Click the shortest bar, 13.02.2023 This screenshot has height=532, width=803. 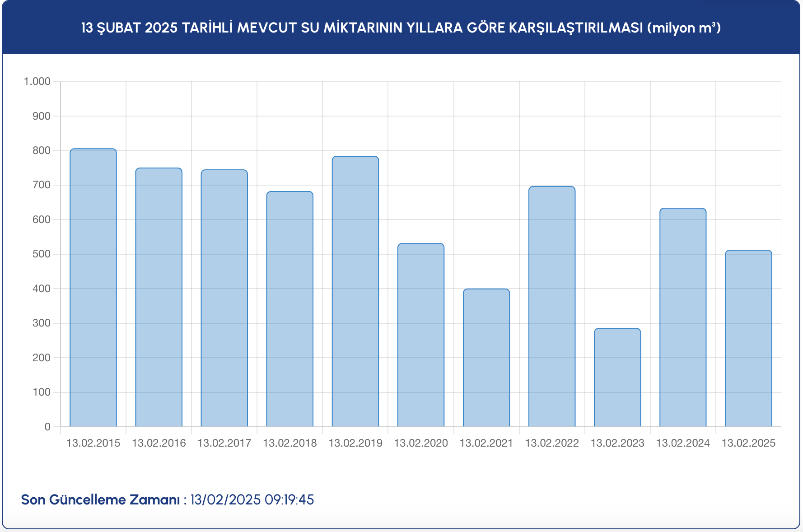(617, 378)
